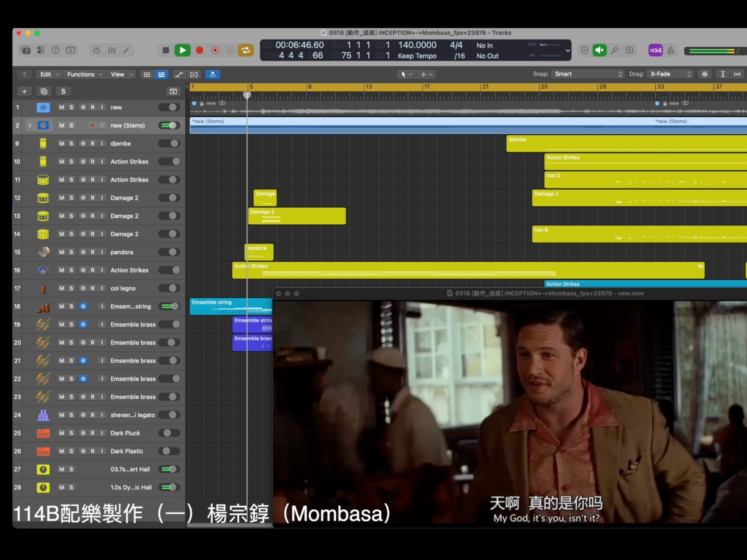Image resolution: width=747 pixels, height=560 pixels.
Task: Click the 4/4 time signature display
Action: [456, 45]
